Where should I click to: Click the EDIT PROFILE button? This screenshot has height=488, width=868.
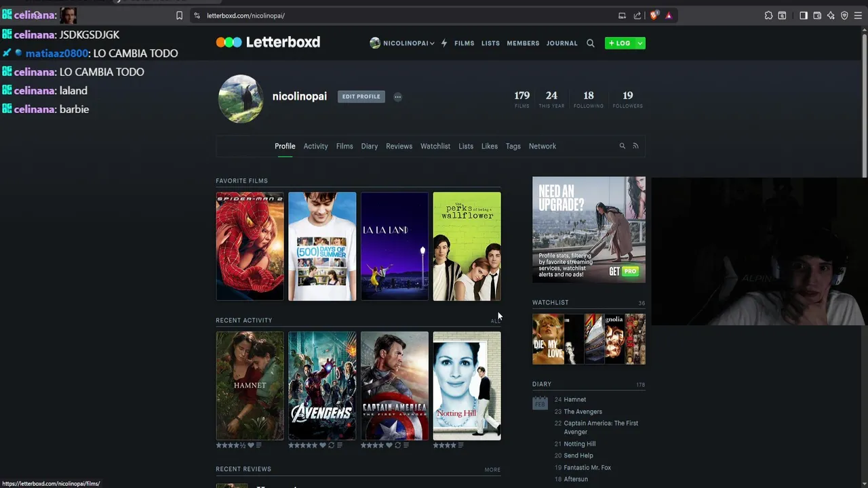point(361,96)
